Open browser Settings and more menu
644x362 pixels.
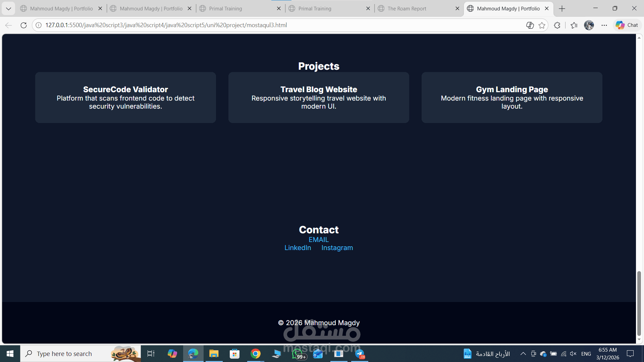point(604,25)
